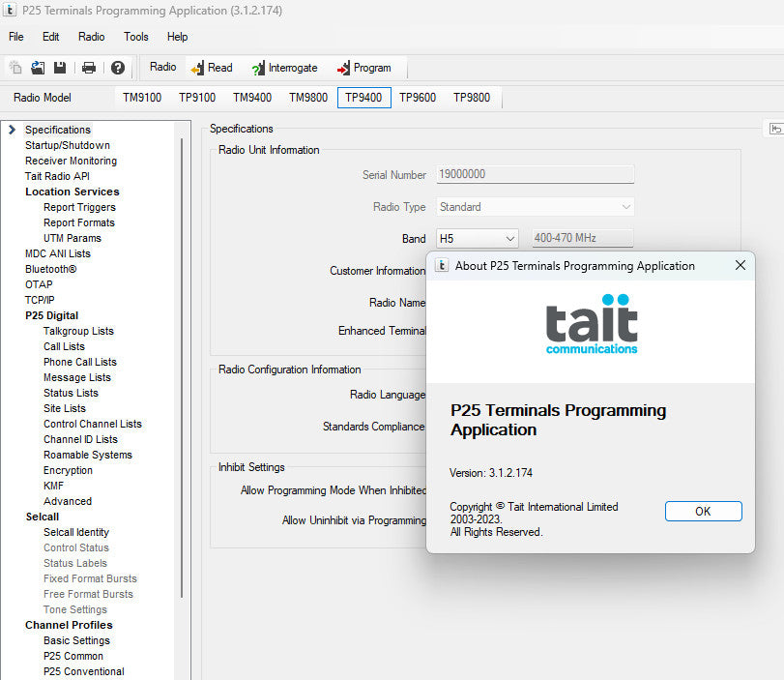Screen dimensions: 784x680
Task: Click OK in the About dialog
Action: pos(703,511)
